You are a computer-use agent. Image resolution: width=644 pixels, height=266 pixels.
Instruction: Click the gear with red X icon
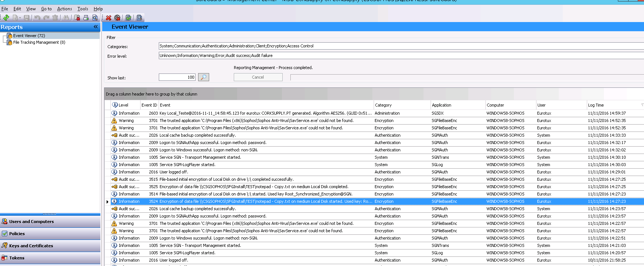tap(117, 18)
